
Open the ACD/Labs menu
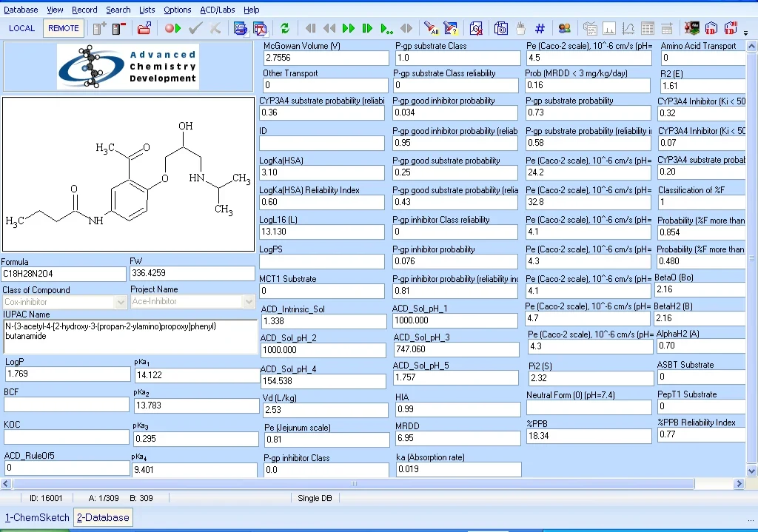pos(218,10)
